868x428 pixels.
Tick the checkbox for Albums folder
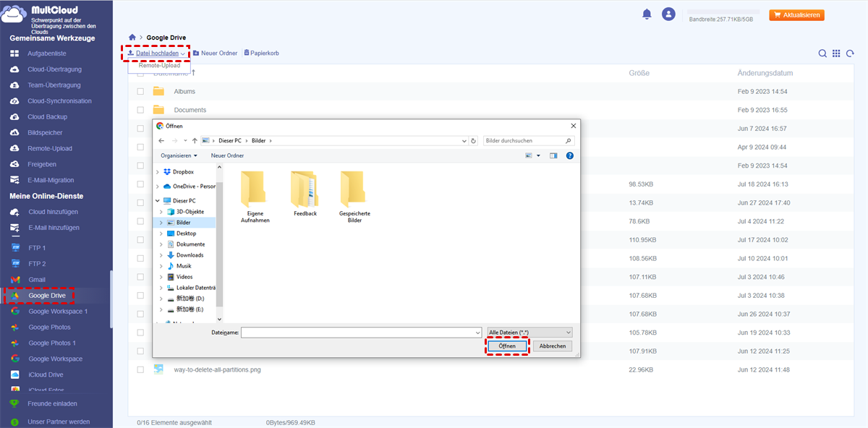click(x=140, y=92)
